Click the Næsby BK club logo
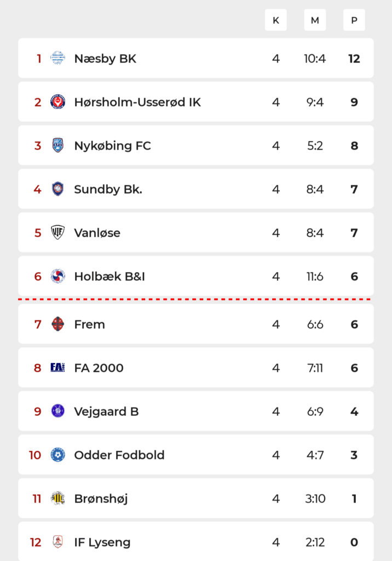Viewport: 392px width, 561px height. (57, 58)
